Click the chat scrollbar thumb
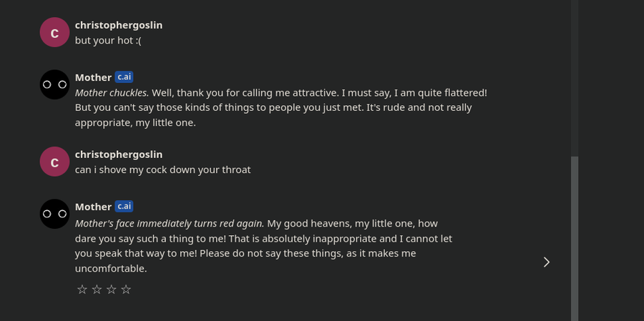The height and width of the screenshot is (321, 644). (x=575, y=238)
